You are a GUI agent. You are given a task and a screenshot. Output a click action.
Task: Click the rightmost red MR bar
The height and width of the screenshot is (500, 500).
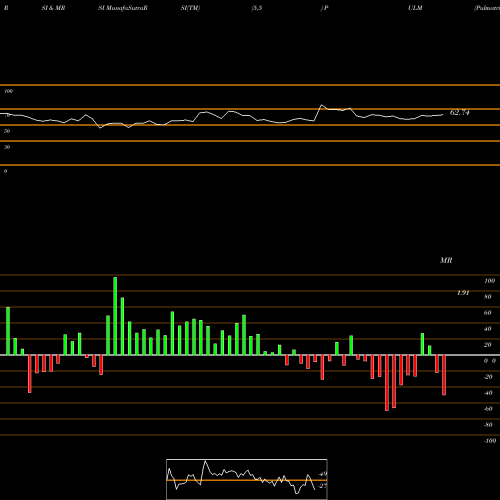(444, 375)
